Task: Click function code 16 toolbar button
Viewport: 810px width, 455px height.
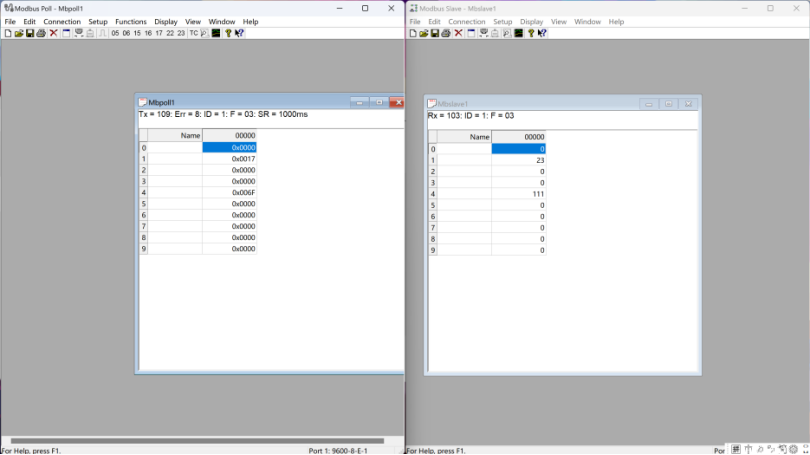Action: click(x=148, y=33)
